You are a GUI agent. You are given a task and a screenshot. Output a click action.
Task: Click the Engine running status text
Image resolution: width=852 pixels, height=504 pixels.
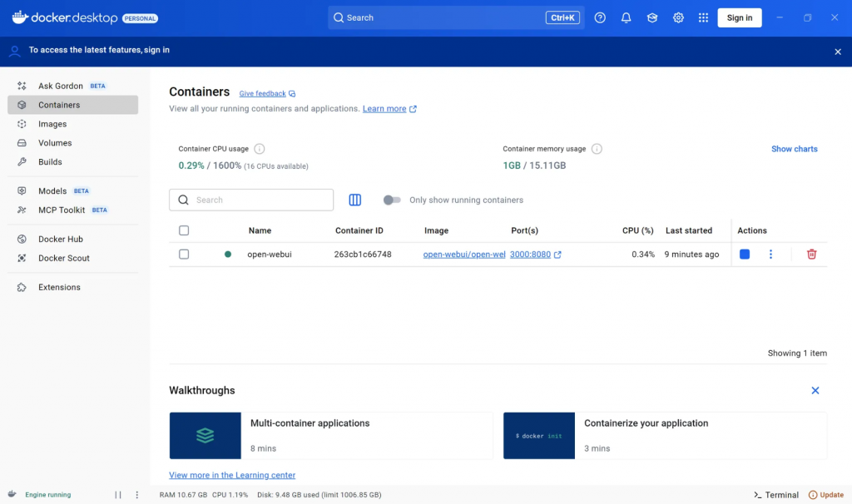point(47,495)
